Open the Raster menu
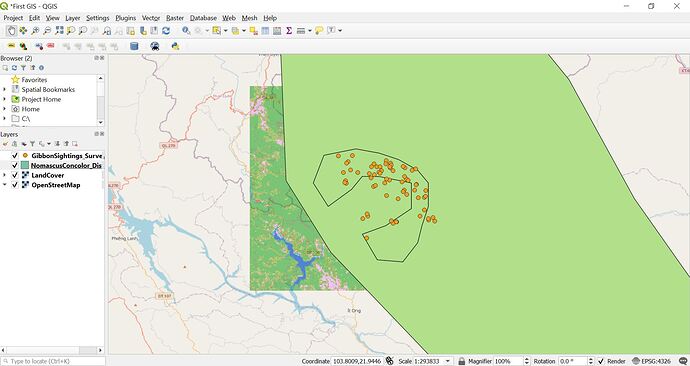The height and width of the screenshot is (366, 690). 175,18
